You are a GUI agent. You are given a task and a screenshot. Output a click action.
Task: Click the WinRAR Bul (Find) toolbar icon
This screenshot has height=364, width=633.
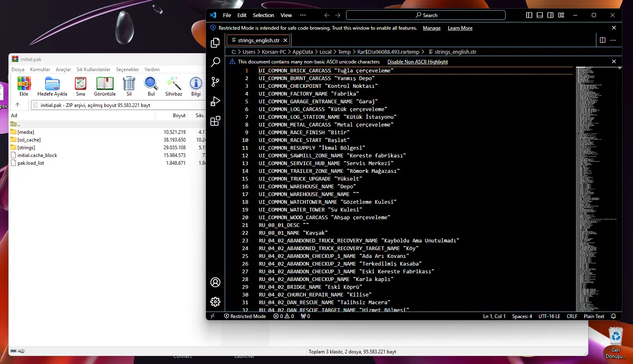point(151,86)
